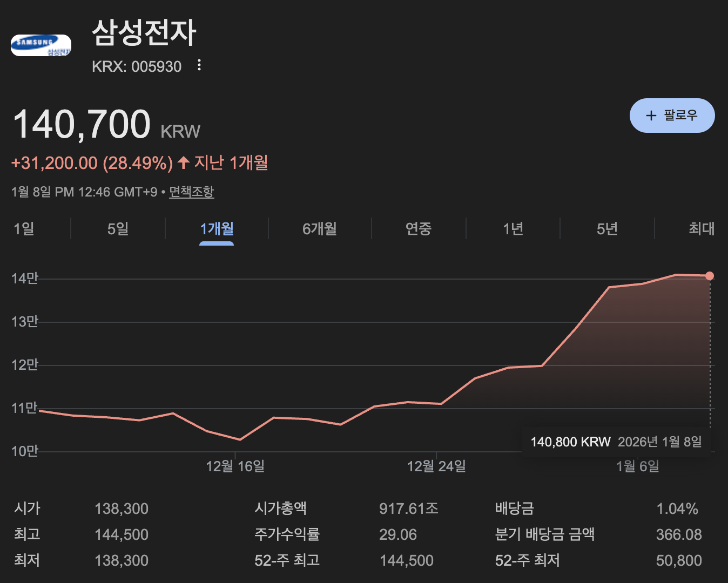The image size is (728, 583).
Task: Switch to the 최대 range tab
Action: 702,229
